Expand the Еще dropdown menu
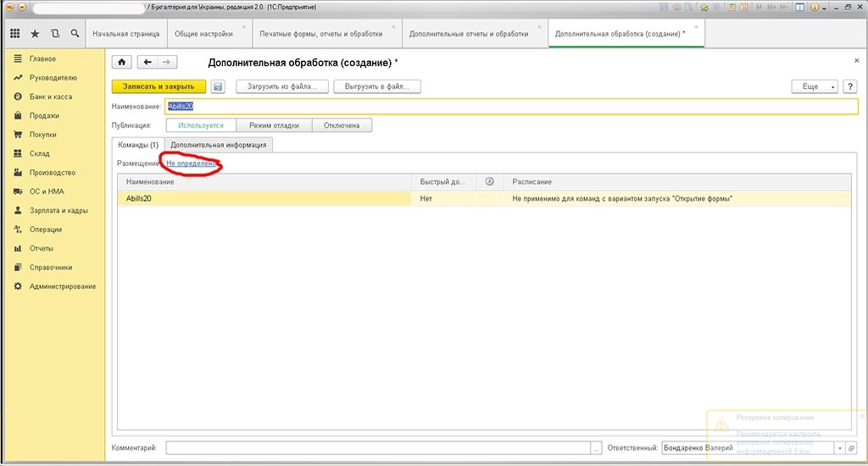868x466 pixels. point(814,86)
